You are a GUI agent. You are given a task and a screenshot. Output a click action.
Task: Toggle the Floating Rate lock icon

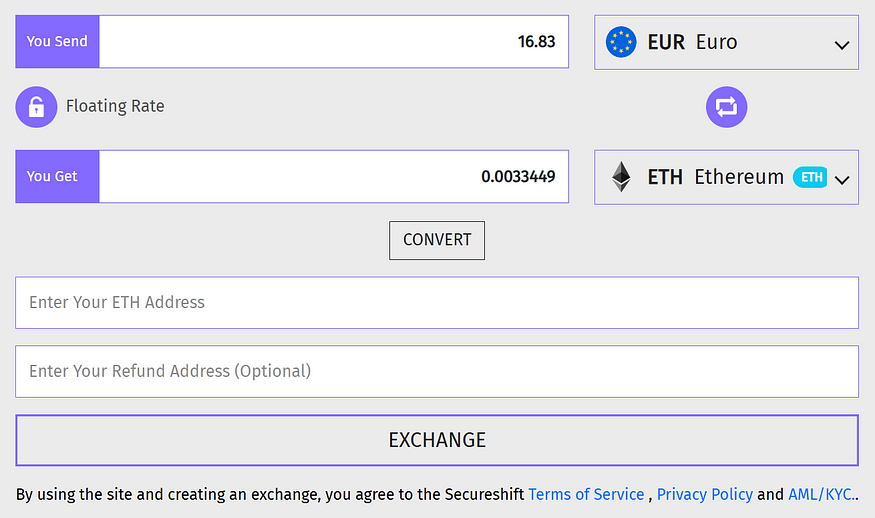click(x=36, y=106)
